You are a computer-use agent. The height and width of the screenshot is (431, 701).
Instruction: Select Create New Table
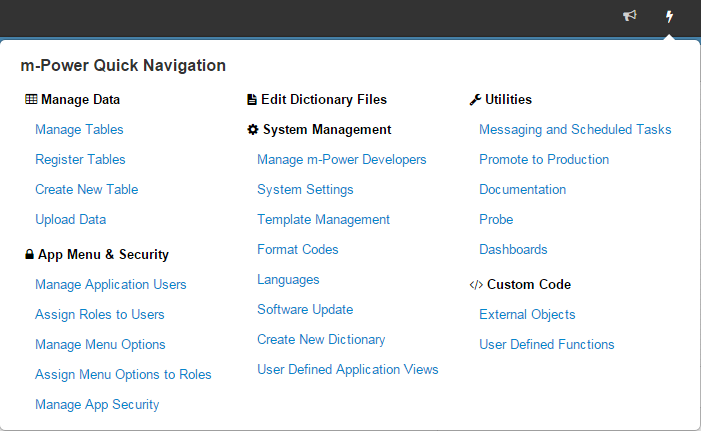pos(86,190)
